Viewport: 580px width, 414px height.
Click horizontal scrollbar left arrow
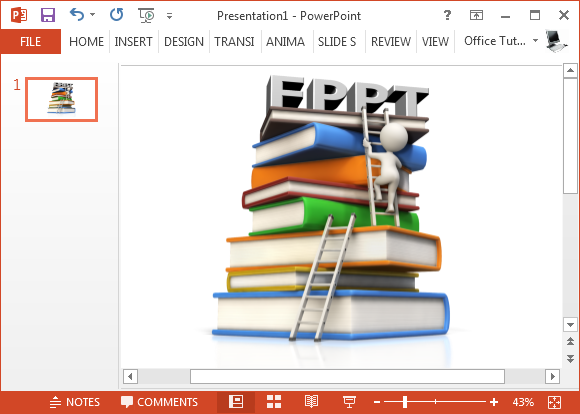point(130,377)
